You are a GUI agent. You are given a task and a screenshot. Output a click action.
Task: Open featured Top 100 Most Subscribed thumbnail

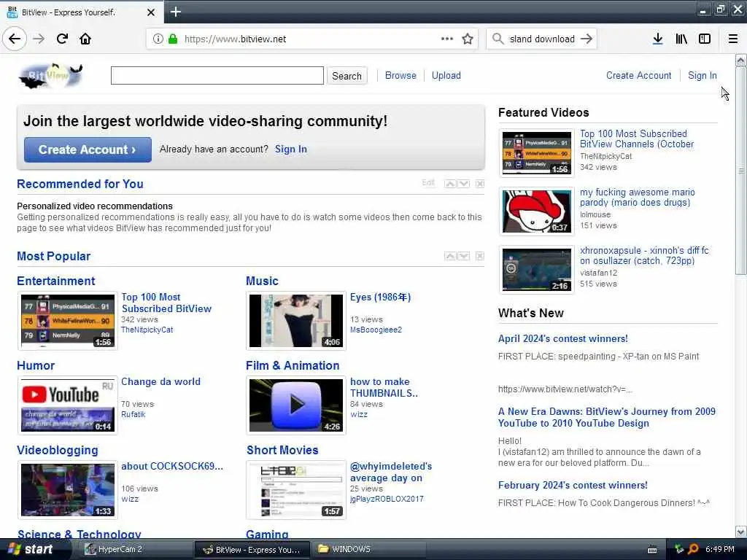(x=537, y=153)
